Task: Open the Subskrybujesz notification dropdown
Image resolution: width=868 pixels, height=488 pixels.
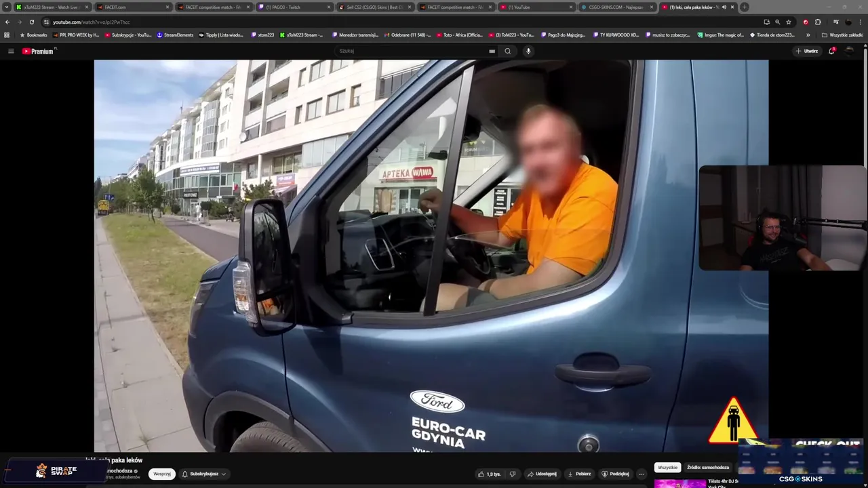Action: tap(203, 474)
